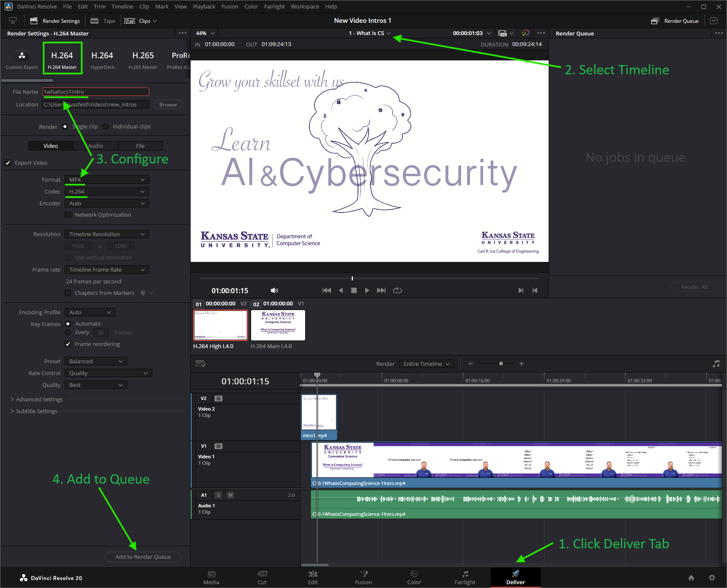Solo Audio 1 track with S button
Image resolution: width=727 pixels, height=588 pixels.
(219, 495)
